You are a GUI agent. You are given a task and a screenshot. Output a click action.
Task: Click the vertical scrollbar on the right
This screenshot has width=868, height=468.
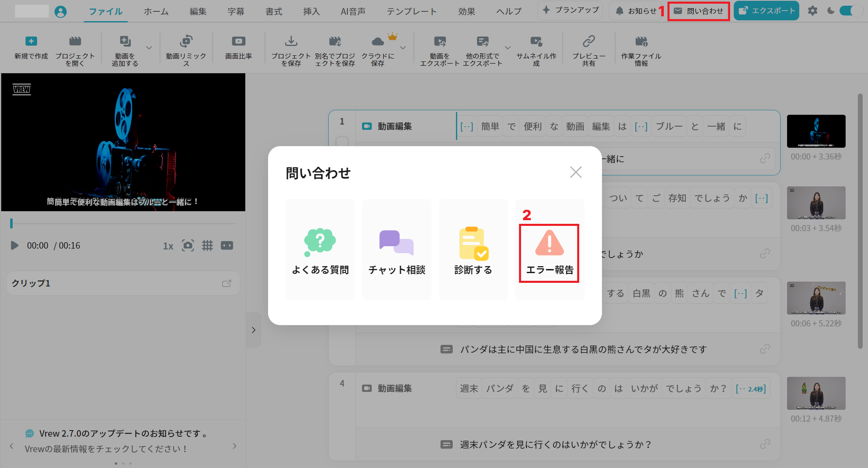pos(860,221)
